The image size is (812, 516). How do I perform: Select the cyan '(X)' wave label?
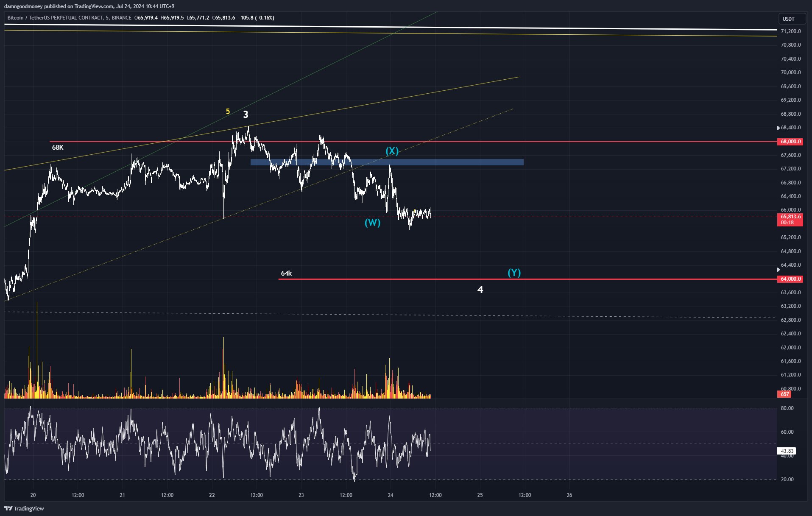392,151
